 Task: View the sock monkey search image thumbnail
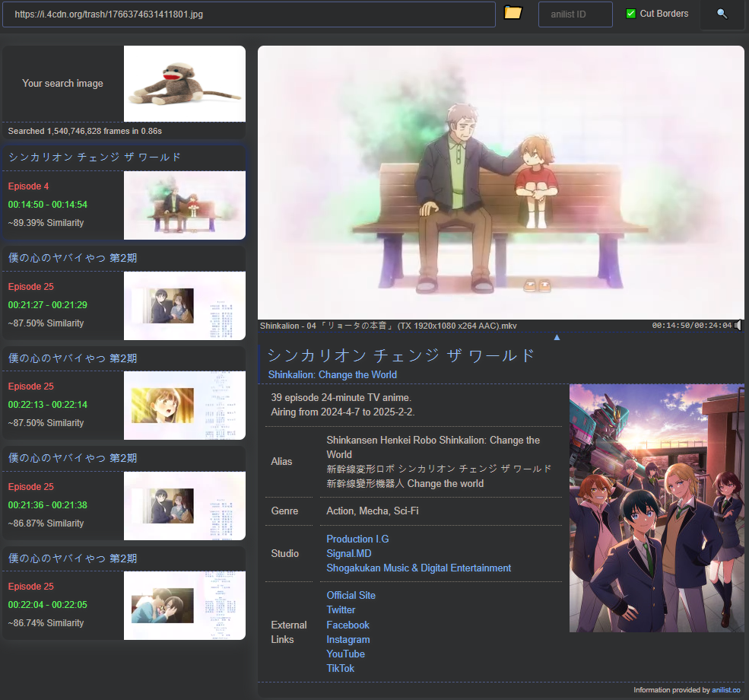[184, 84]
